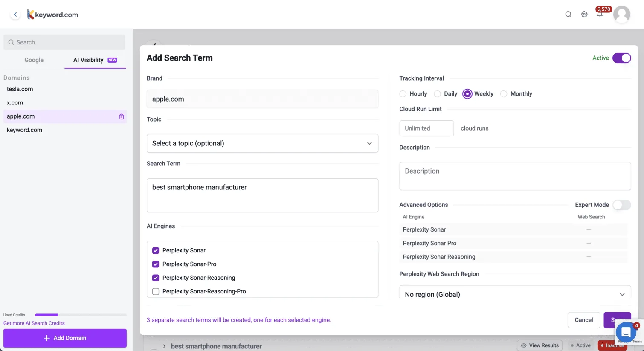Enable the Expert Mode toggle

point(621,205)
